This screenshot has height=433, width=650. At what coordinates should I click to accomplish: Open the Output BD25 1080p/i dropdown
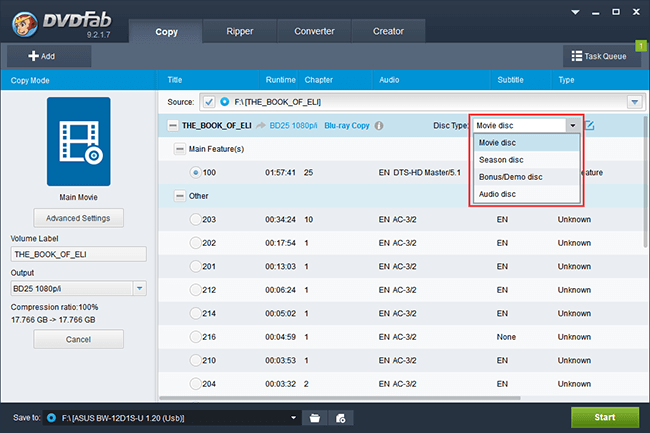pyautogui.click(x=140, y=288)
